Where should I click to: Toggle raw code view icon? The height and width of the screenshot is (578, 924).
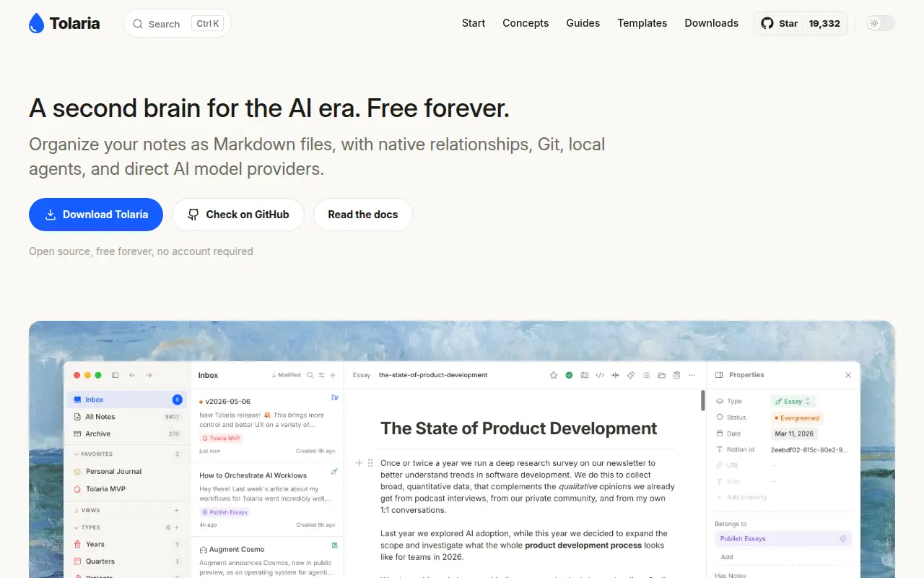point(600,375)
